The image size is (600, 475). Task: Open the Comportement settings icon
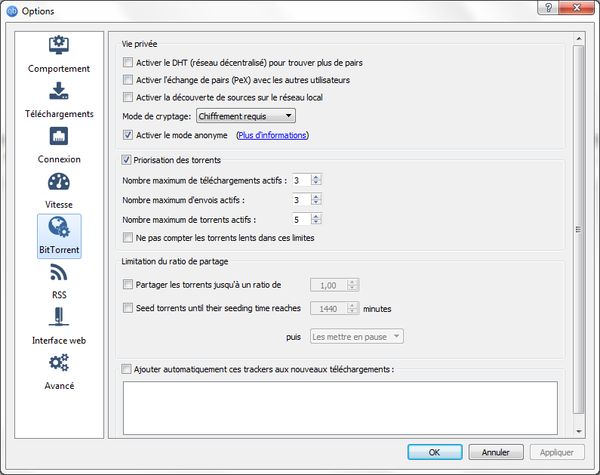(x=59, y=45)
